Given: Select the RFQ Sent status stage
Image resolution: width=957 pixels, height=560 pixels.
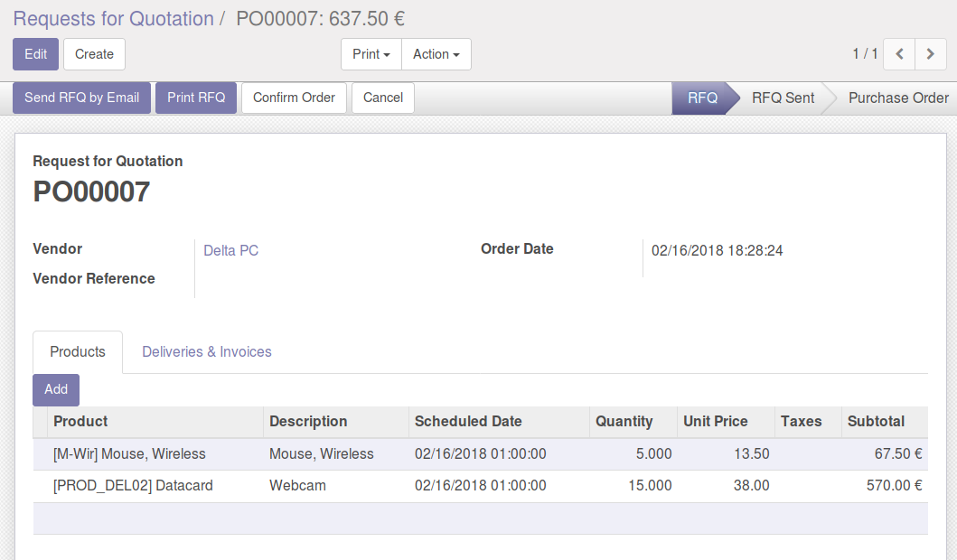Looking at the screenshot, I should point(783,98).
